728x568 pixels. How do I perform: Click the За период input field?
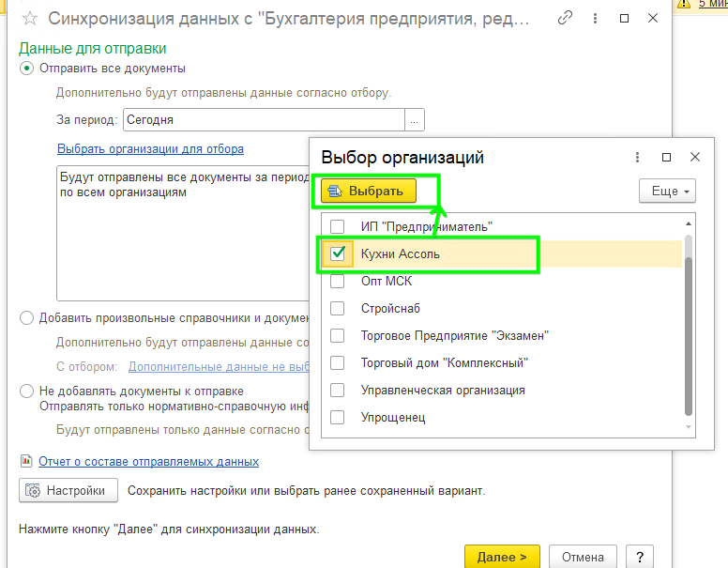click(x=265, y=120)
